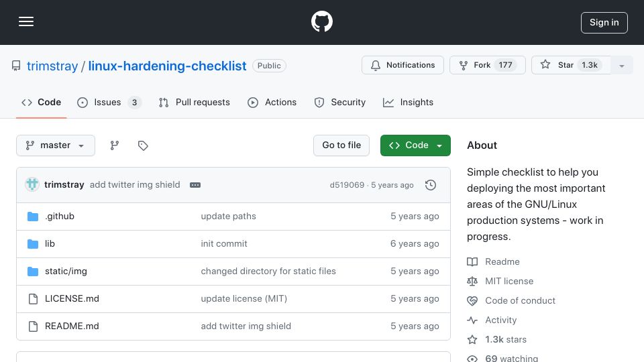Open the linux-hardening-checklist repository link
This screenshot has height=362, width=644.
[x=167, y=66]
